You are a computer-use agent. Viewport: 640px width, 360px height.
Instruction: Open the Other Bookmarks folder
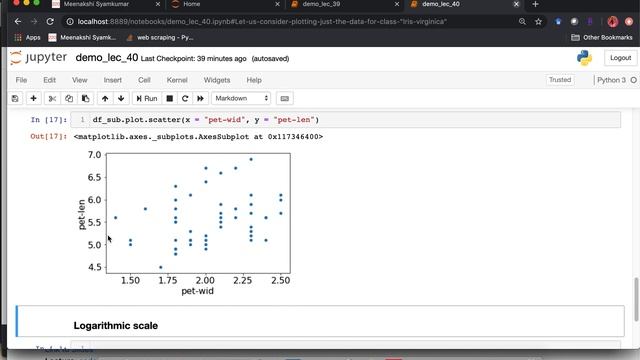[x=602, y=38]
